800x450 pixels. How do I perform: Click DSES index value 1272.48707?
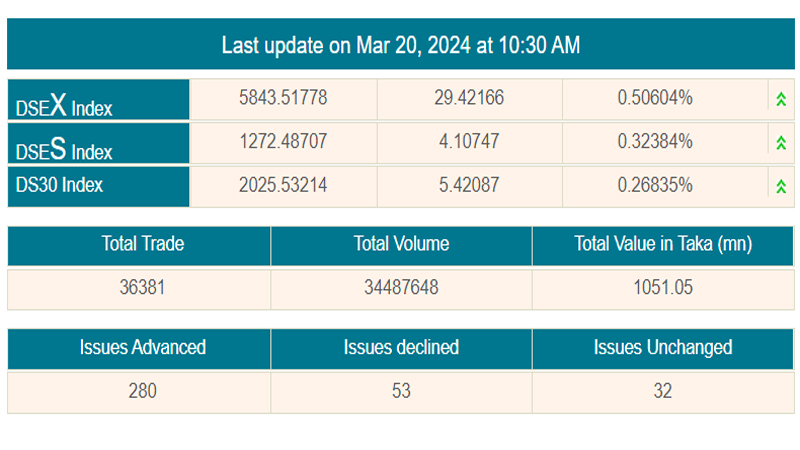pos(283,141)
